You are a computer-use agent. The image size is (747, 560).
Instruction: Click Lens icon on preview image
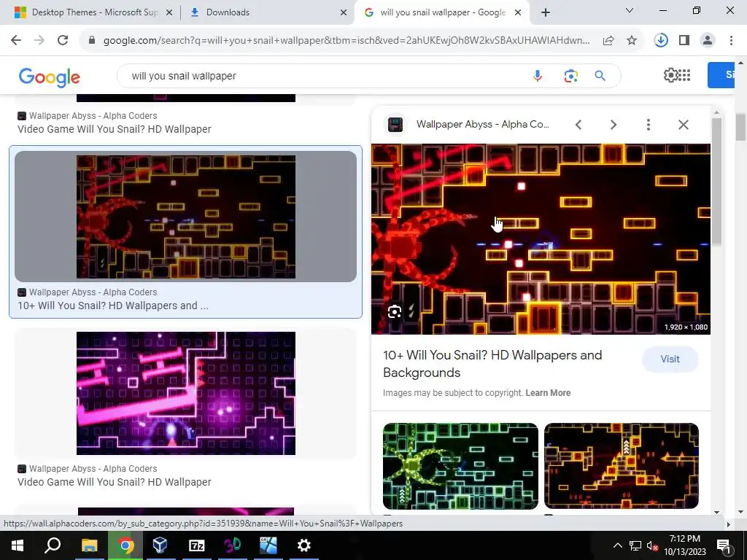coord(395,312)
